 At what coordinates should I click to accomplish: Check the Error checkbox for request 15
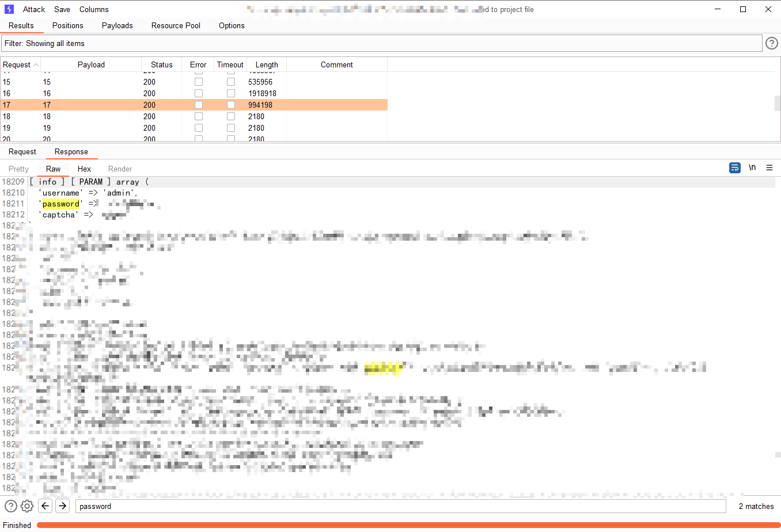tap(199, 81)
